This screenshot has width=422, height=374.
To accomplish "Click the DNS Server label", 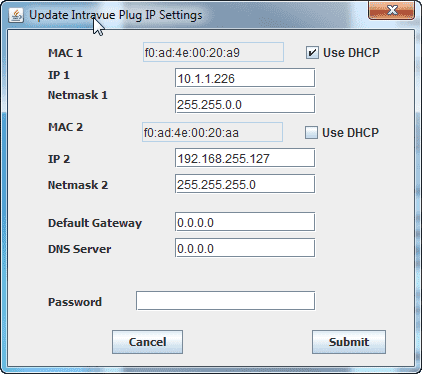I will coord(80,249).
